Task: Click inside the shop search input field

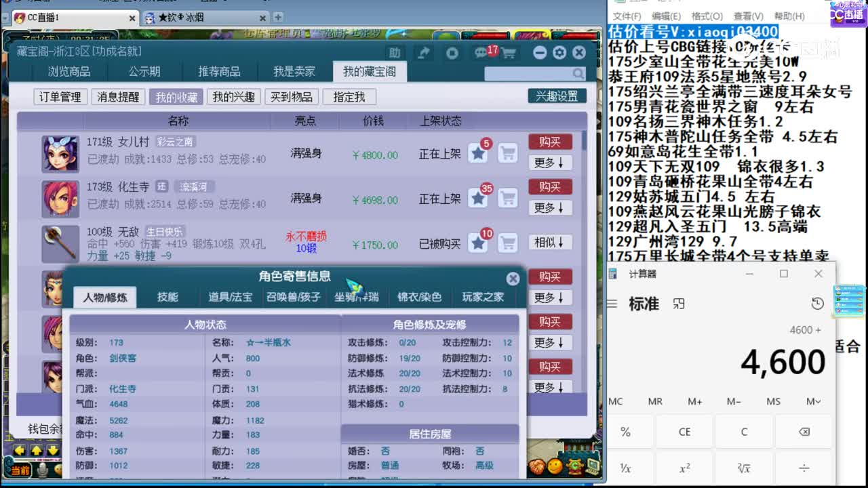Action: click(528, 73)
